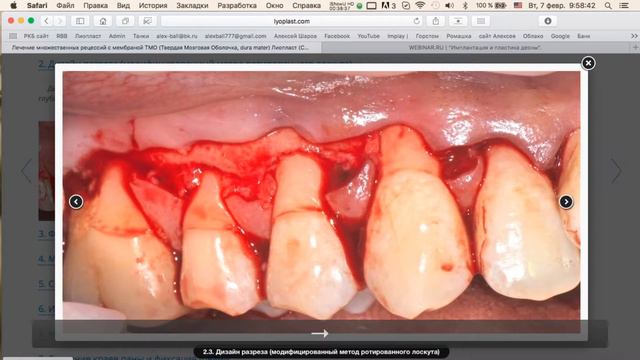Open the Справка menu

click(x=307, y=6)
